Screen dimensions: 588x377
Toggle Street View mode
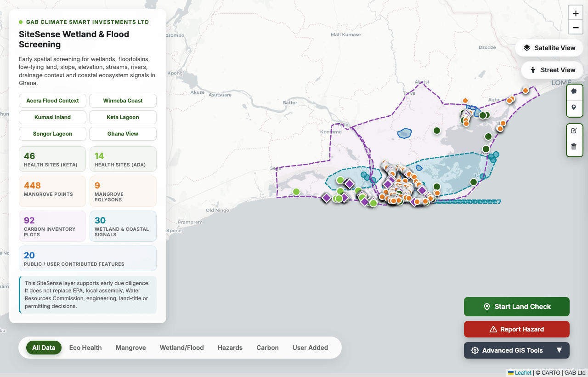click(552, 70)
